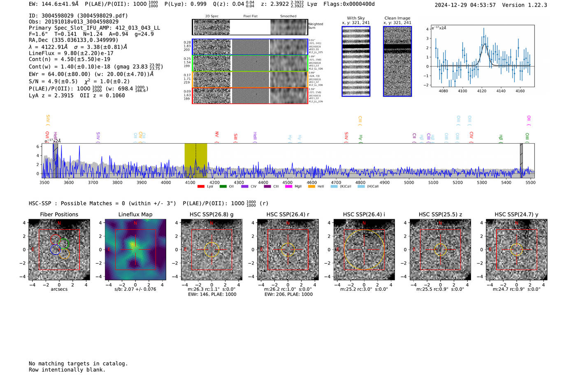Open the HSC SSP(24.7) y cutout
The width and height of the screenshot is (576, 392).
click(x=517, y=250)
